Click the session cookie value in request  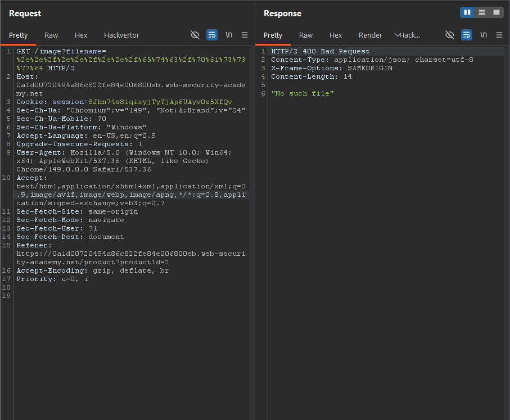tap(160, 102)
